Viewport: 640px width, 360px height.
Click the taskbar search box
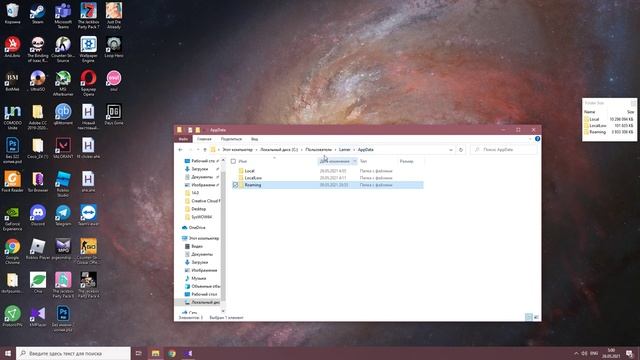(x=73, y=353)
